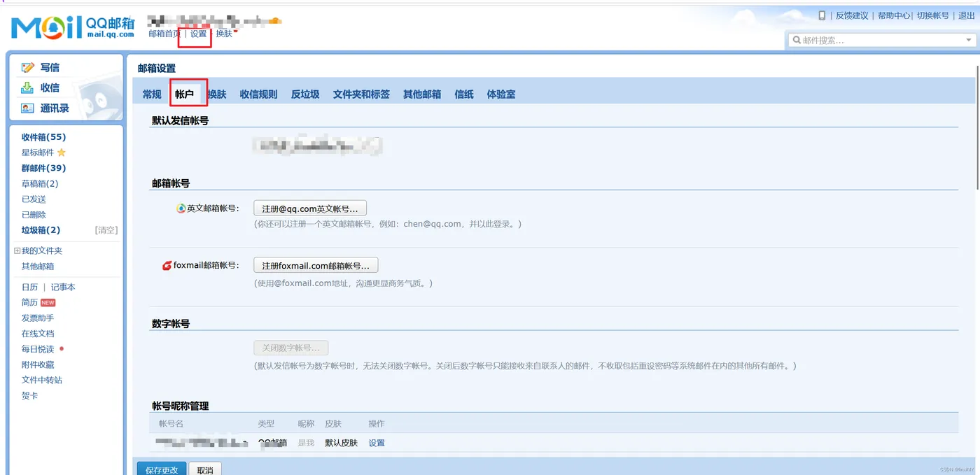Click 退出 to log out

click(966, 15)
